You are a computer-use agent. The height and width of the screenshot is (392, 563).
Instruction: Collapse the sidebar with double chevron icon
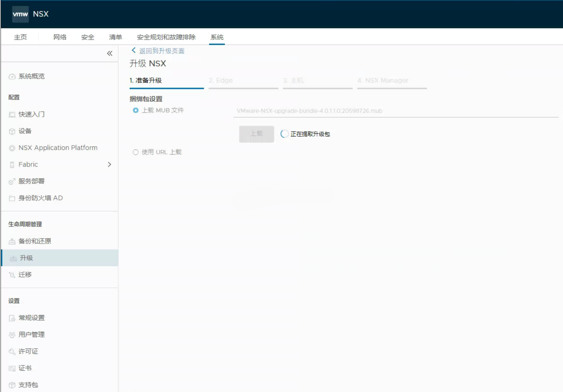tap(110, 53)
